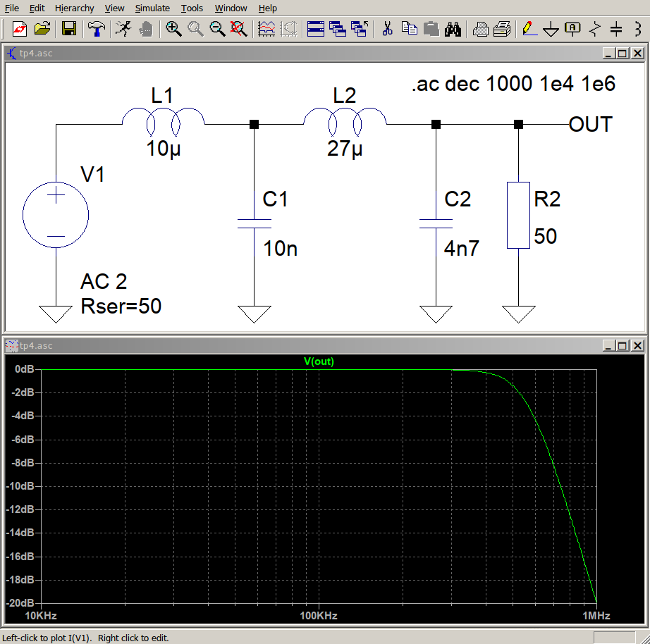This screenshot has width=650, height=644.
Task: Click the Rser=50 source parameter
Action: [121, 306]
